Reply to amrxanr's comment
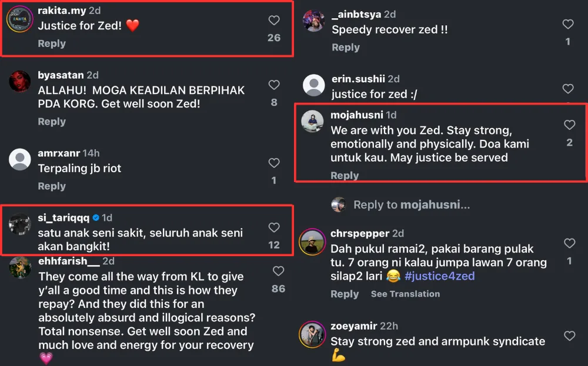Image resolution: width=588 pixels, height=366 pixels. coord(52,186)
